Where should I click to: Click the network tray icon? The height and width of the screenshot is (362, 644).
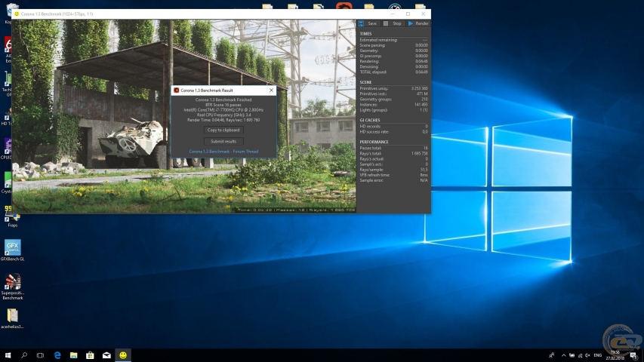coord(580,355)
